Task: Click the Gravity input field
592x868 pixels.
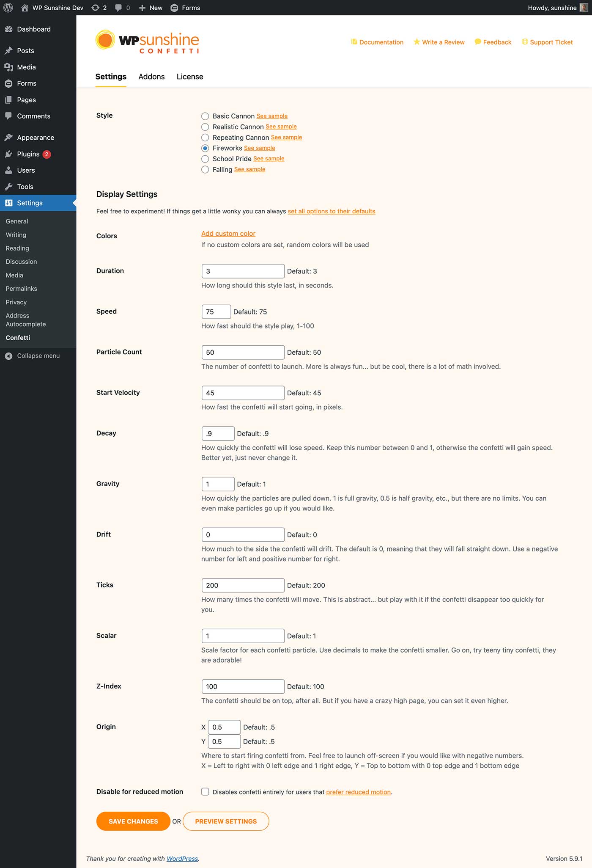Action: (218, 484)
